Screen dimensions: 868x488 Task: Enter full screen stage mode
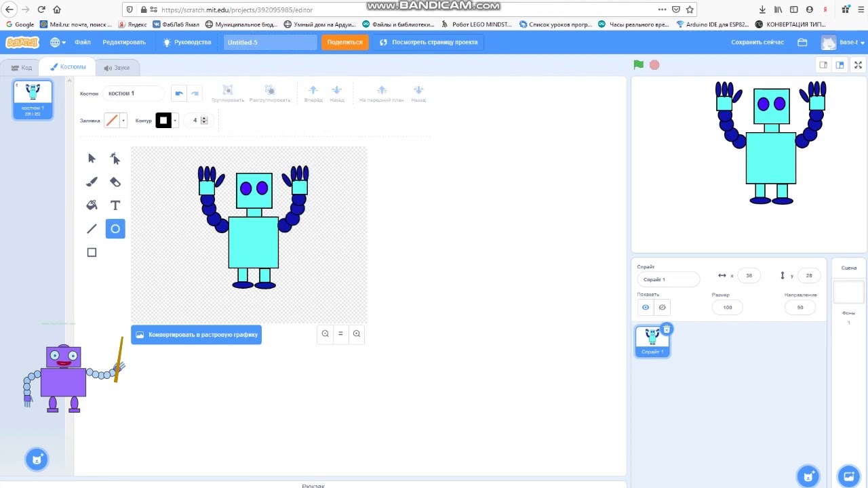pyautogui.click(x=858, y=65)
